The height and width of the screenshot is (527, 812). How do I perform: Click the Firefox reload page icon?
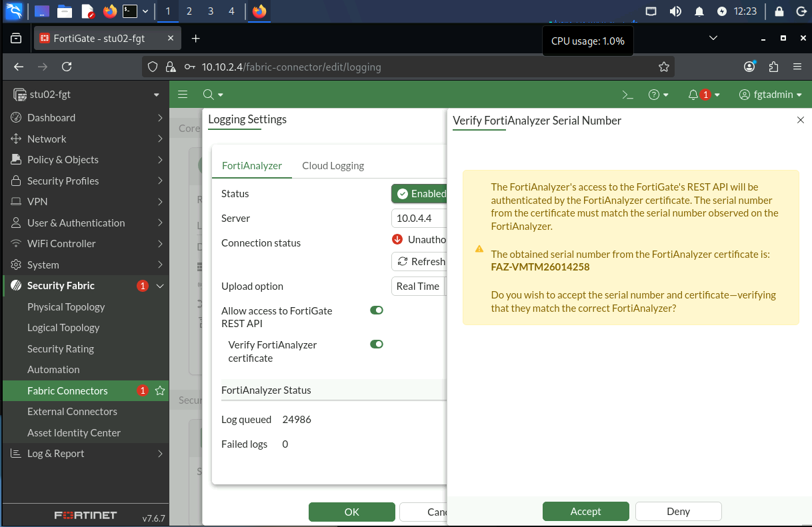pyautogui.click(x=67, y=67)
